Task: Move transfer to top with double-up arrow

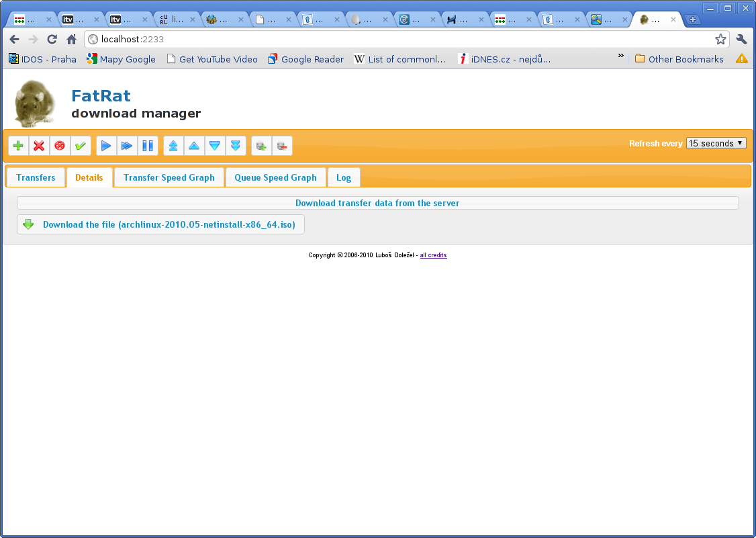Action: [173, 146]
